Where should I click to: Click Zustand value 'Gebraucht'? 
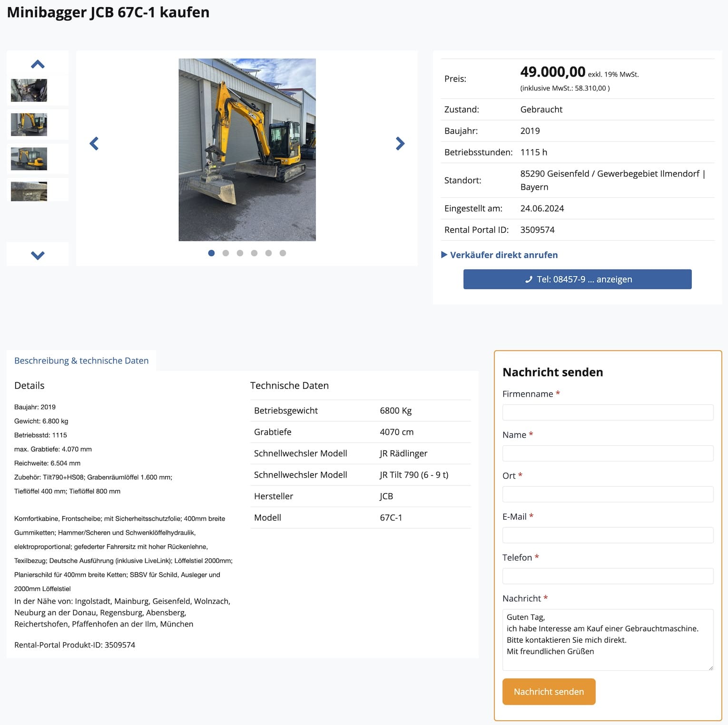click(541, 109)
